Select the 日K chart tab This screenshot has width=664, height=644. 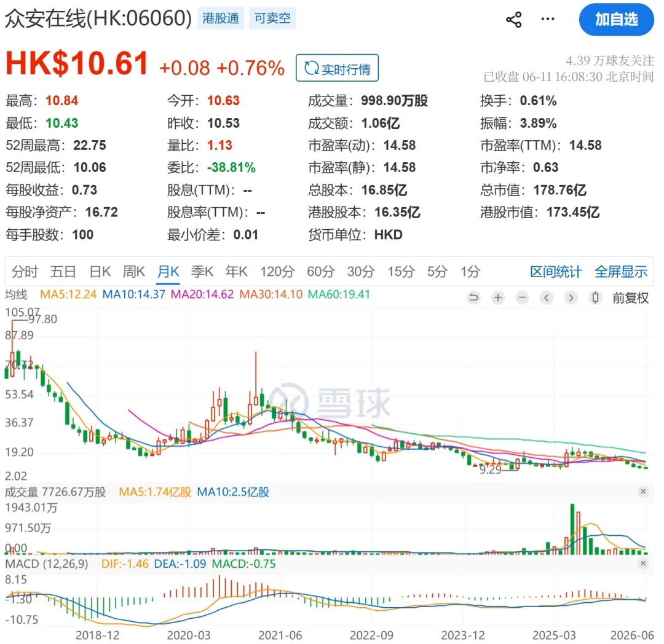100,271
